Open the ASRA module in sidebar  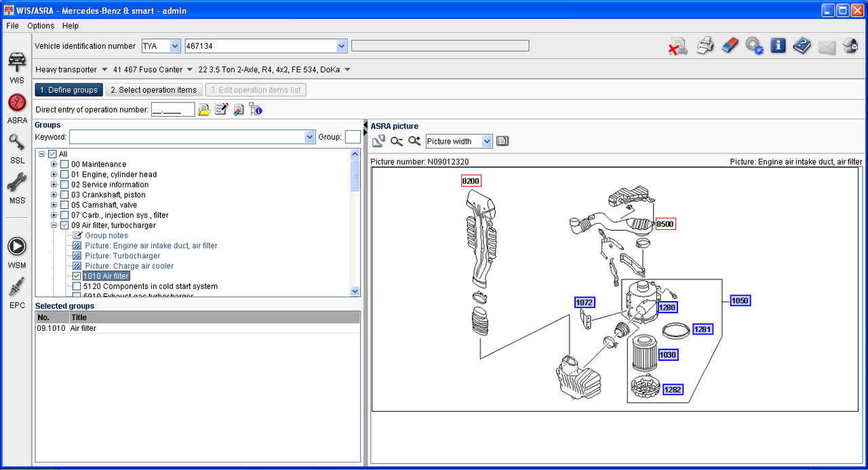click(16, 109)
